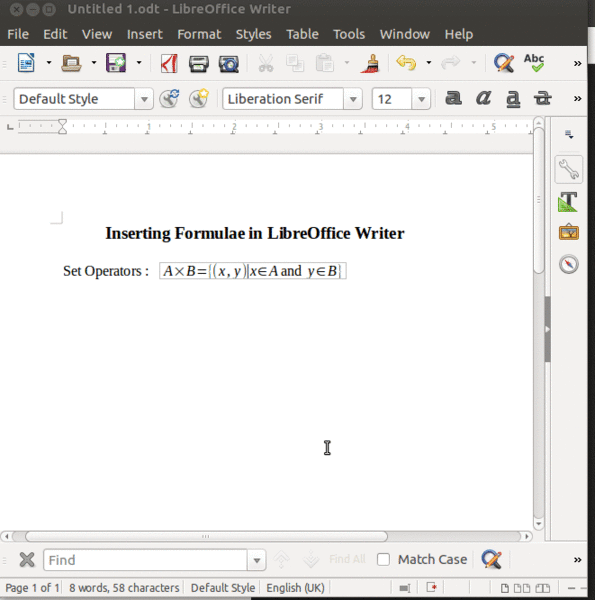The width and height of the screenshot is (595, 600).
Task: Open sidebar Properties wrench panel
Action: pos(569,169)
